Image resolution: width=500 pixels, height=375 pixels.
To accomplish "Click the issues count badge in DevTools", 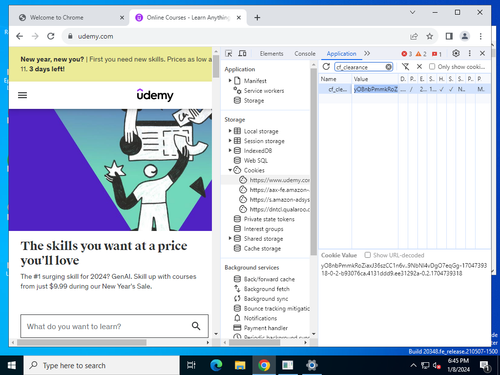I will pos(437,54).
